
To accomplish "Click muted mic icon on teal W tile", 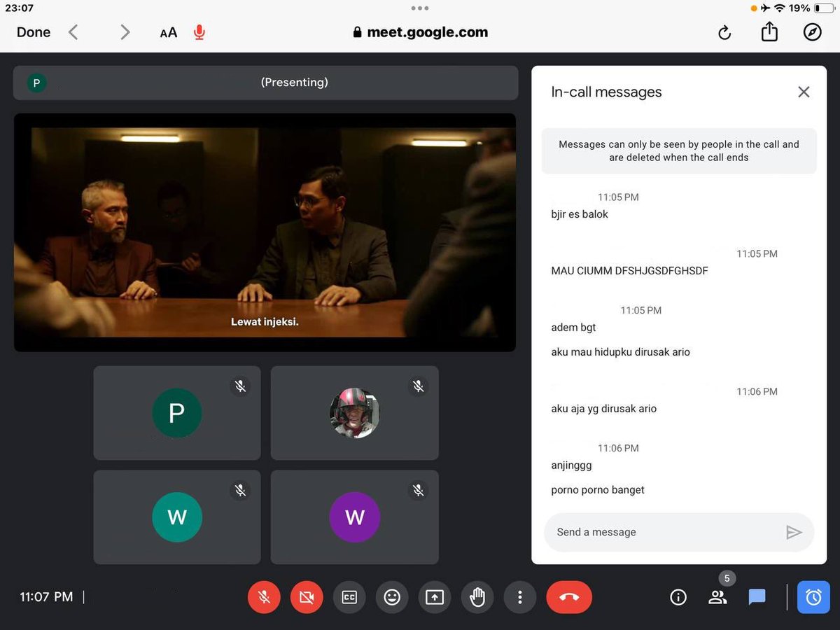I will pyautogui.click(x=241, y=490).
